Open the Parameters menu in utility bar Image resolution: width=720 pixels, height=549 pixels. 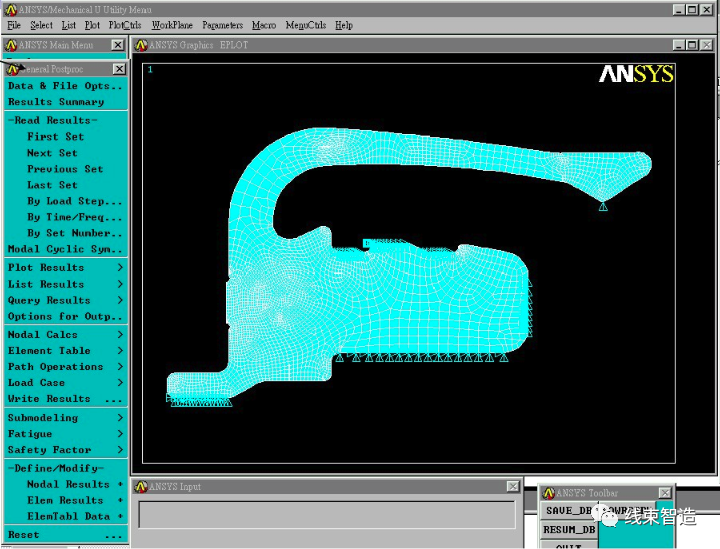[x=222, y=25]
